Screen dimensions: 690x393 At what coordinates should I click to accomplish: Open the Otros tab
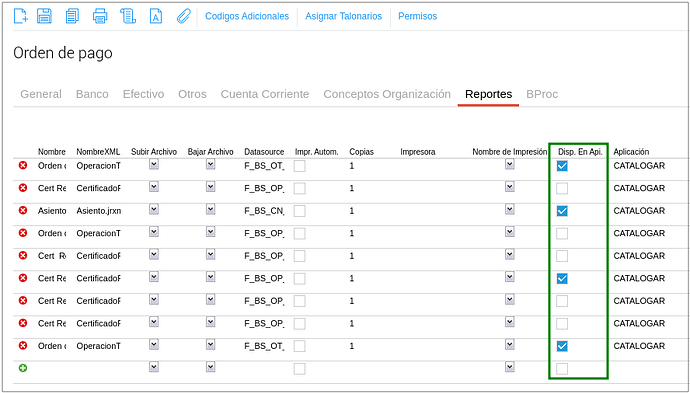click(x=192, y=94)
